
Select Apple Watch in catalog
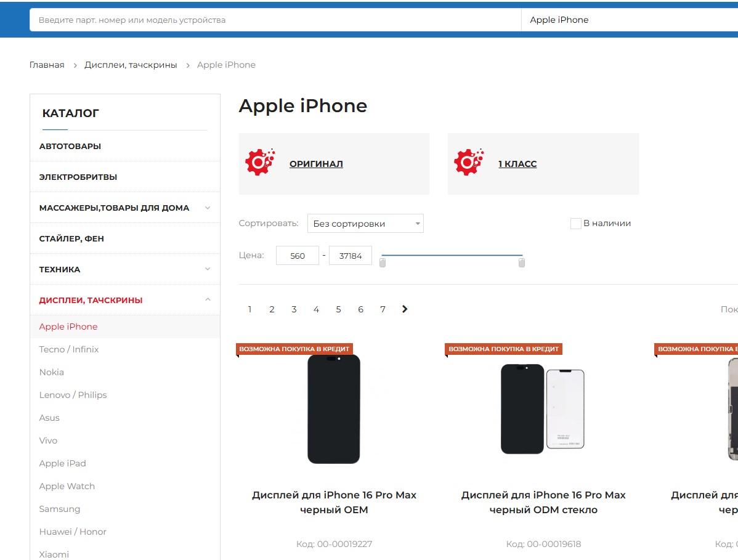coord(67,486)
